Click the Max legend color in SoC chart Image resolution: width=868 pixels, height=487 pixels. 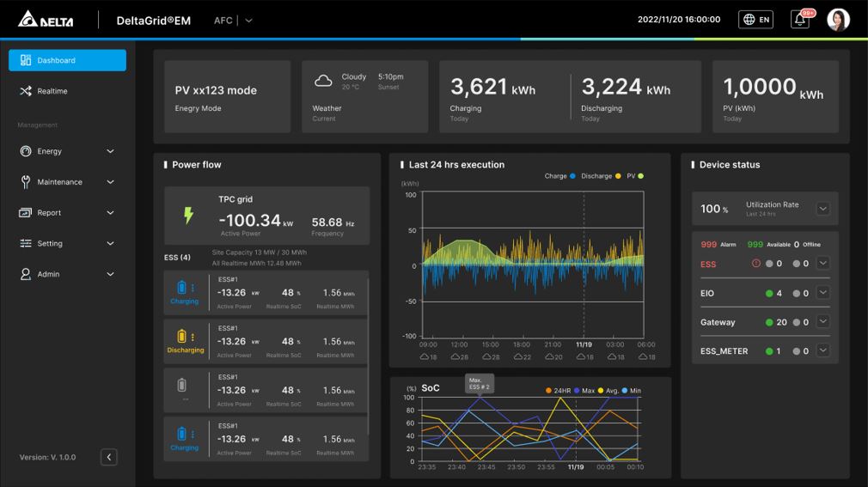tap(579, 391)
